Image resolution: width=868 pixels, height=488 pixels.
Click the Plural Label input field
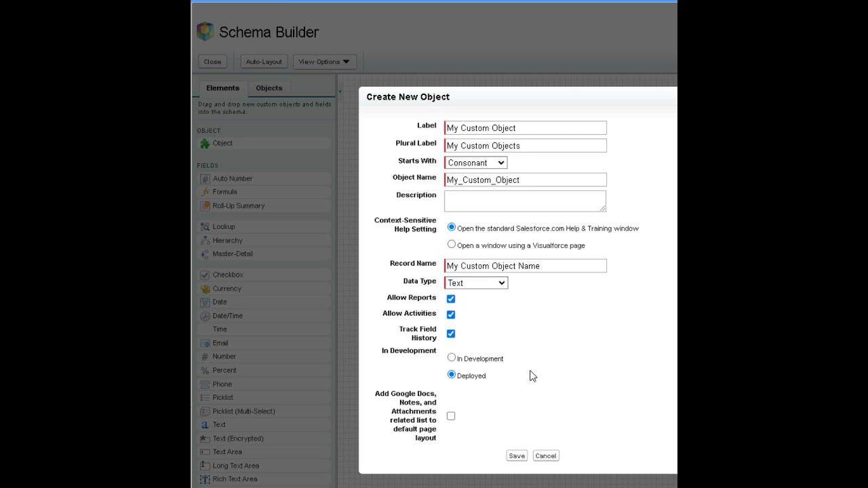click(526, 146)
